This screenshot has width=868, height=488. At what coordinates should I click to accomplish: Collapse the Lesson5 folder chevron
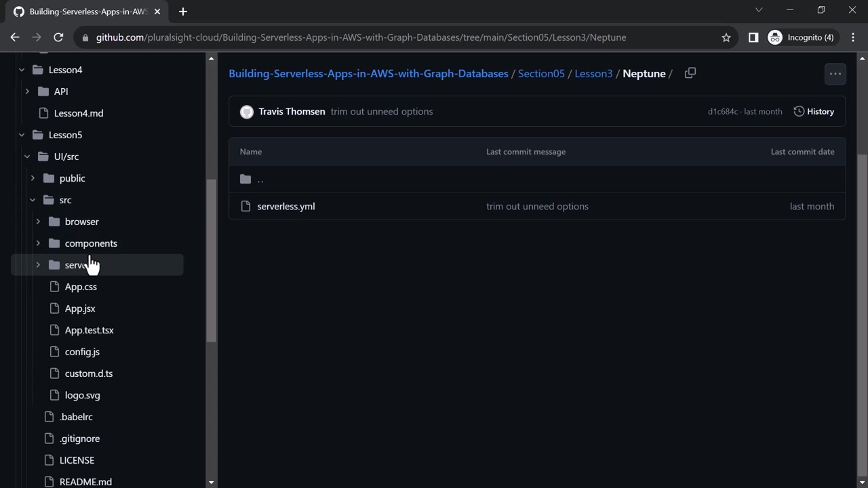[x=22, y=135]
